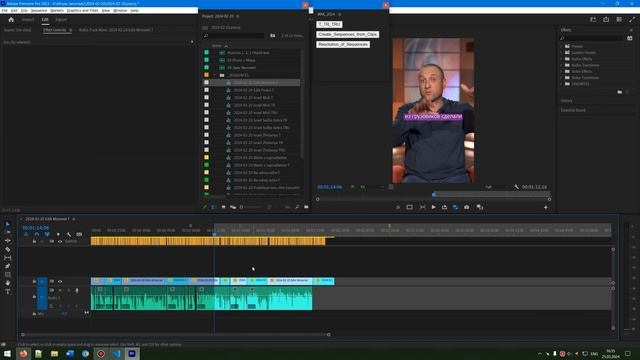This screenshot has height=360, width=640.
Task: Open the File menu
Action: pyautogui.click(x=4, y=11)
